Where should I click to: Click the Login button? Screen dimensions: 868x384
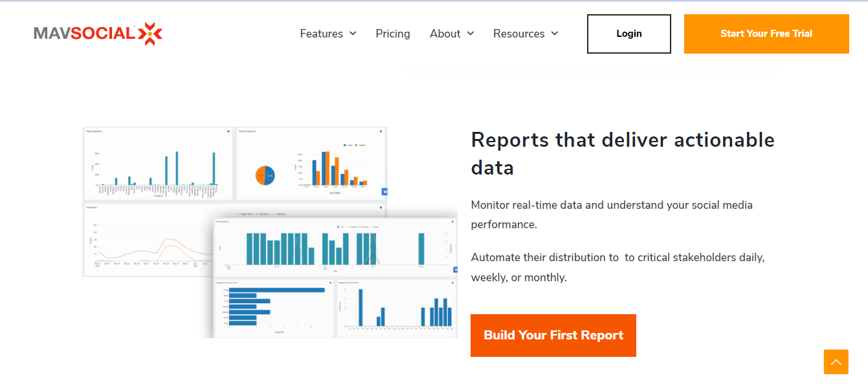click(x=629, y=34)
